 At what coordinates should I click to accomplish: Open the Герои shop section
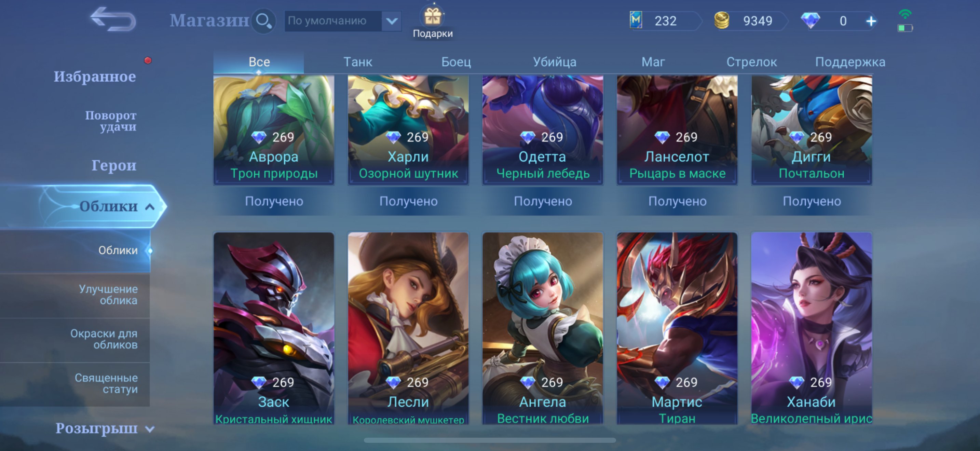tap(114, 165)
